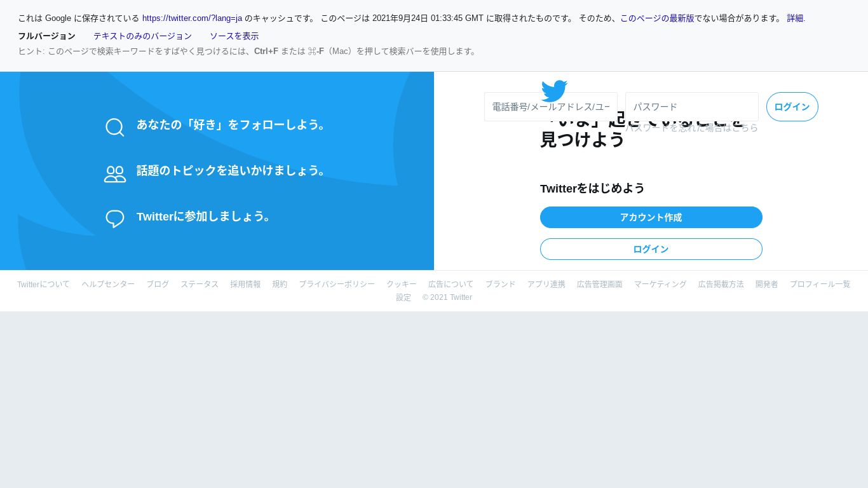Image resolution: width=868 pixels, height=488 pixels.
Task: Click the 詳細 link in cache notice
Action: click(x=796, y=18)
